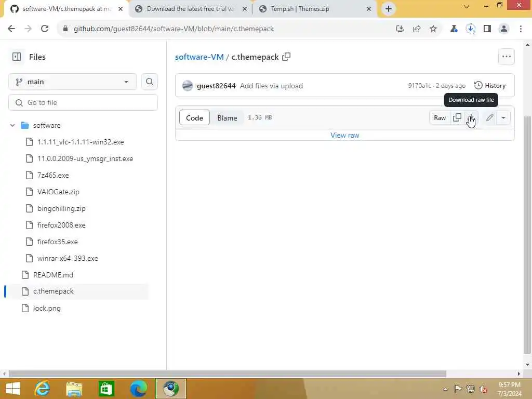This screenshot has height=399, width=532.
Task: Download raw file icon
Action: coord(471,118)
